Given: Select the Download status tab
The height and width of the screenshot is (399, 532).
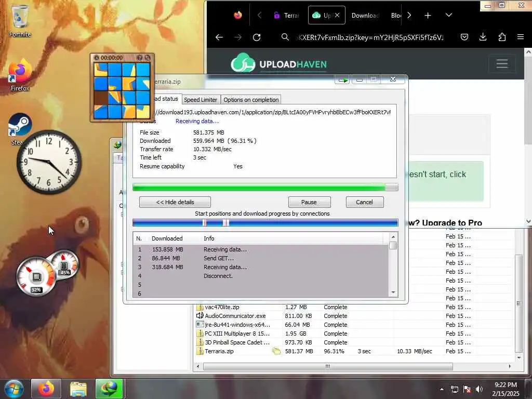Looking at the screenshot, I should (166, 99).
